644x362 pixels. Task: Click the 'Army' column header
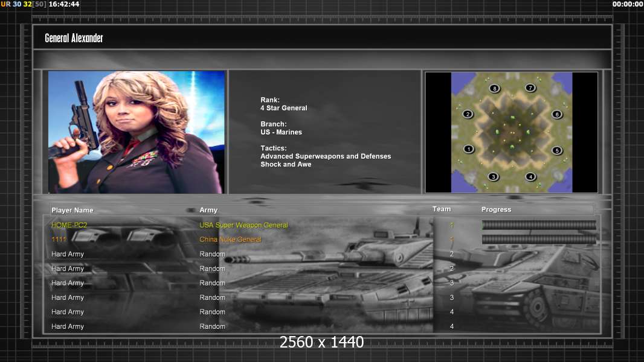(x=208, y=210)
